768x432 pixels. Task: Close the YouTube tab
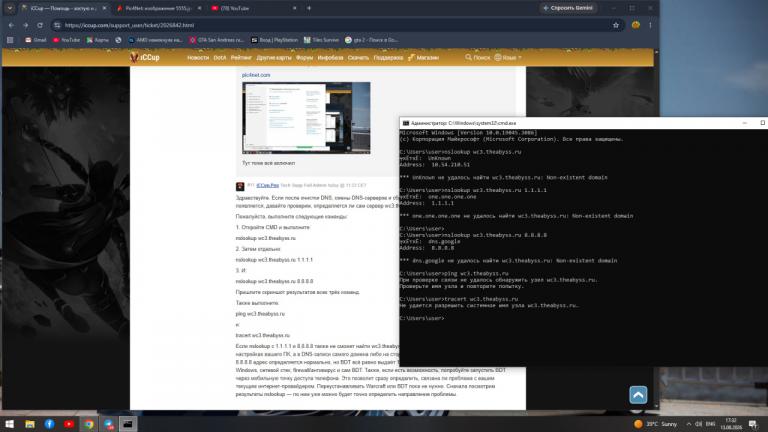tap(294, 8)
